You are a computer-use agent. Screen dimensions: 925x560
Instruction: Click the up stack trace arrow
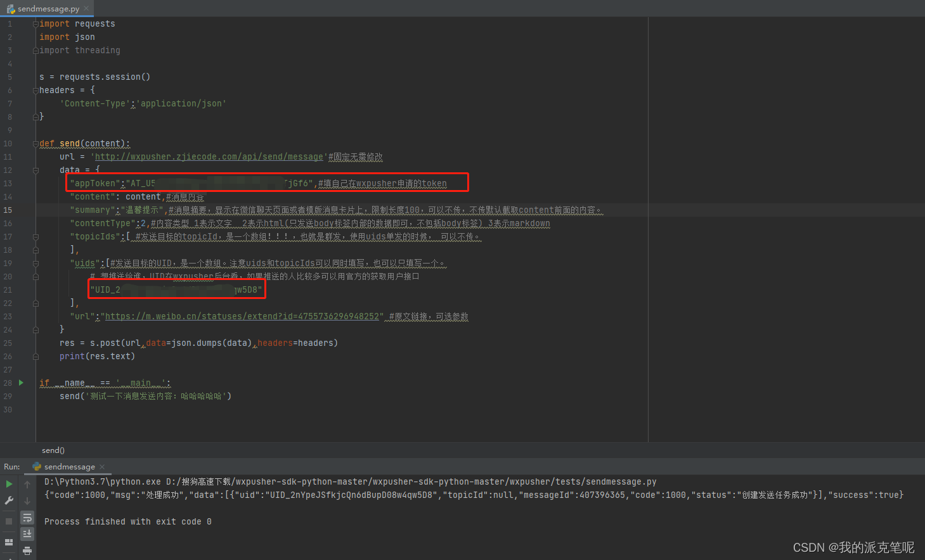click(27, 484)
